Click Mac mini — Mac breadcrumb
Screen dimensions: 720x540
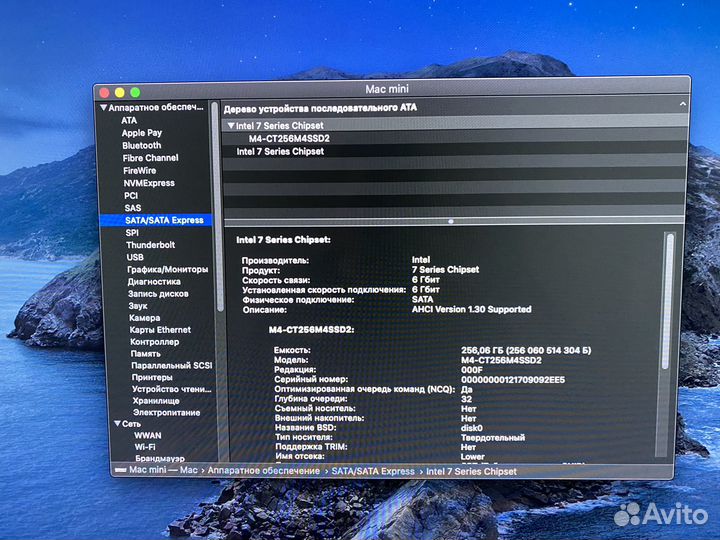163,470
